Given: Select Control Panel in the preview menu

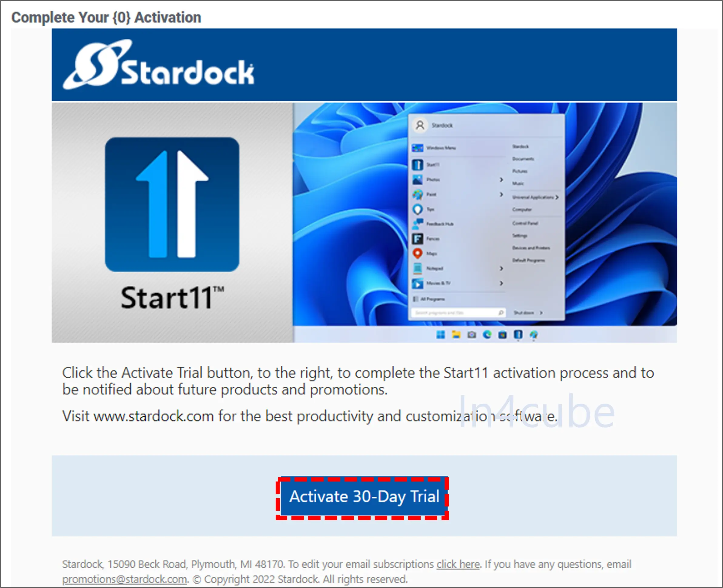Looking at the screenshot, I should click(525, 223).
